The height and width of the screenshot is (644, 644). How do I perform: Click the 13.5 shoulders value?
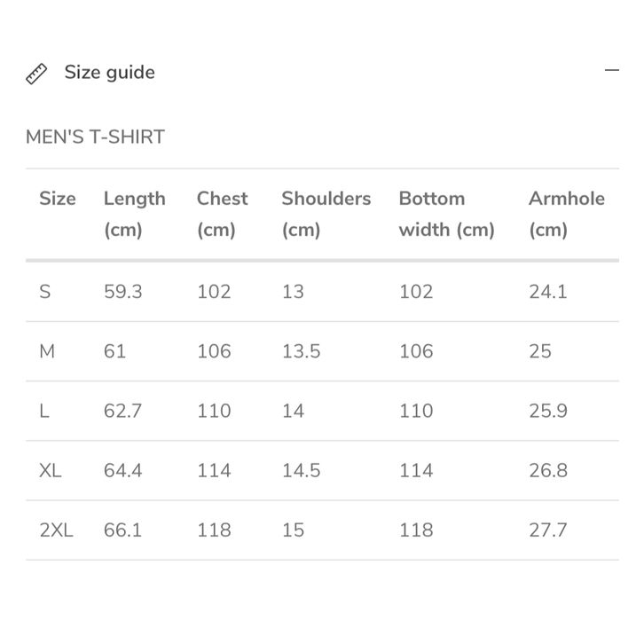click(301, 351)
